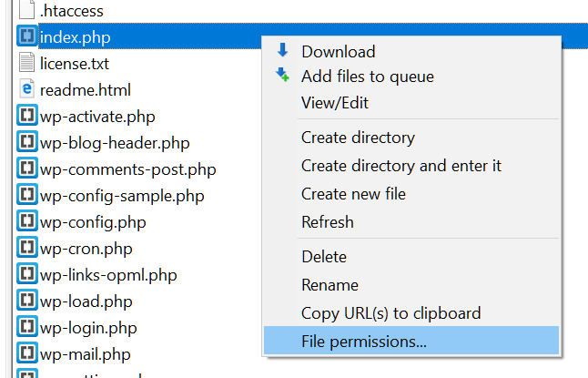
Task: Select the wp-activate.php file name
Action: coord(97,117)
